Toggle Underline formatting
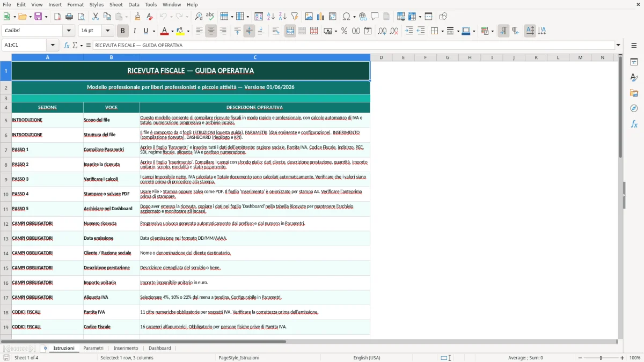 click(146, 31)
